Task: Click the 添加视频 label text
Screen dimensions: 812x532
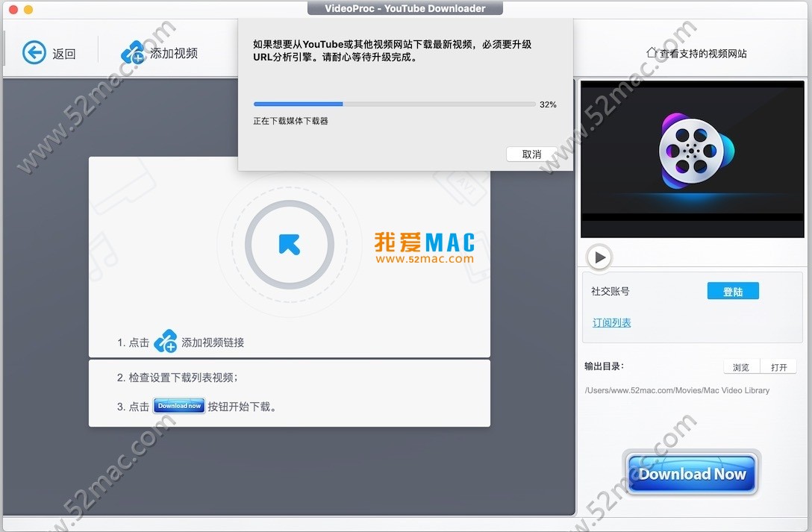Action: (174, 53)
